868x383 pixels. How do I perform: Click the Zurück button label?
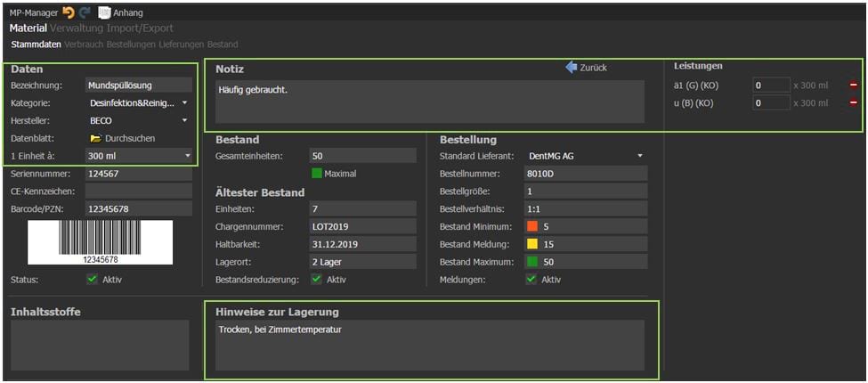click(x=594, y=68)
